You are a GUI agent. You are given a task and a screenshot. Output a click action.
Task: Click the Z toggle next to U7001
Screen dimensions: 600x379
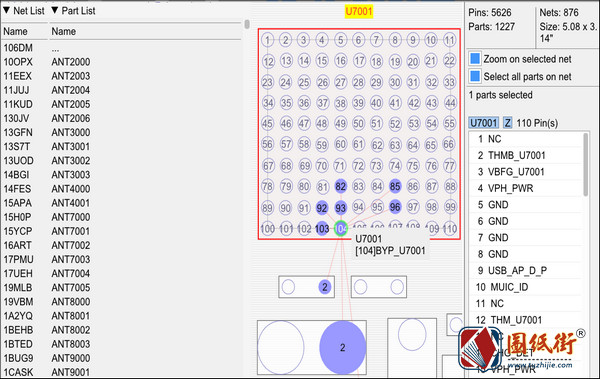pos(507,123)
